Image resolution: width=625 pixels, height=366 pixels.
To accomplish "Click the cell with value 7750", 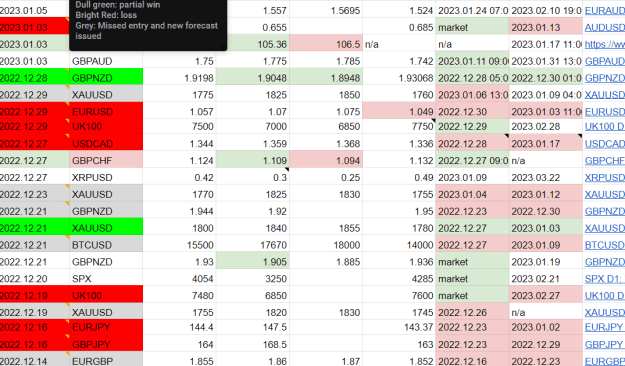I will tap(399, 126).
